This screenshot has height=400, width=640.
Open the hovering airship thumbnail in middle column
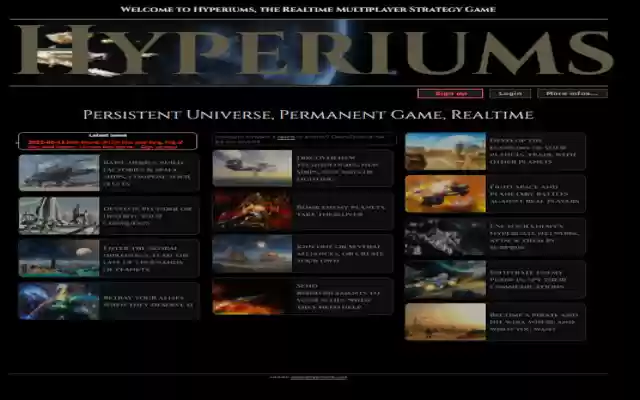click(x=252, y=168)
